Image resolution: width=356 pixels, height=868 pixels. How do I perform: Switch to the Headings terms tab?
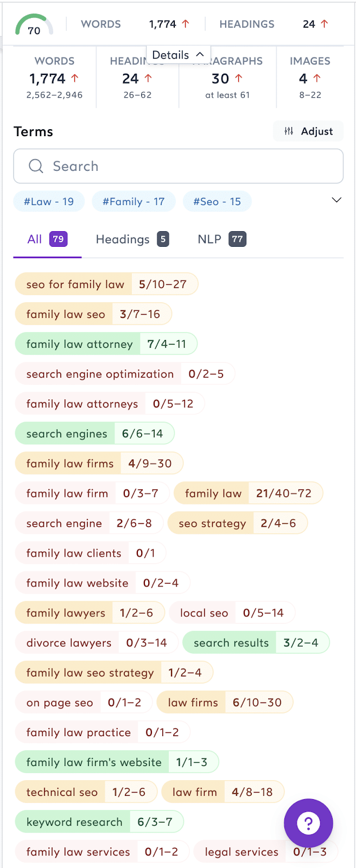[132, 239]
